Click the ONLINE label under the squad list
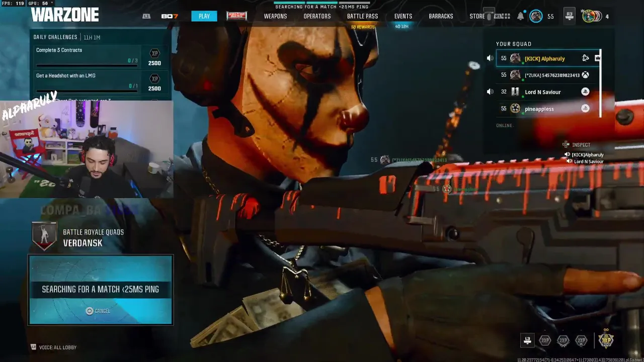644x362 pixels. tap(504, 126)
